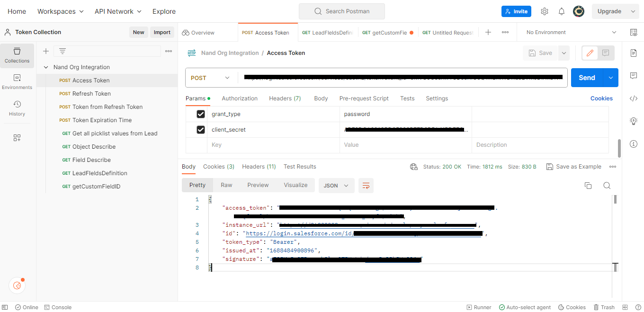This screenshot has height=312, width=644.
Task: Open Console from status bar
Action: coord(58,307)
